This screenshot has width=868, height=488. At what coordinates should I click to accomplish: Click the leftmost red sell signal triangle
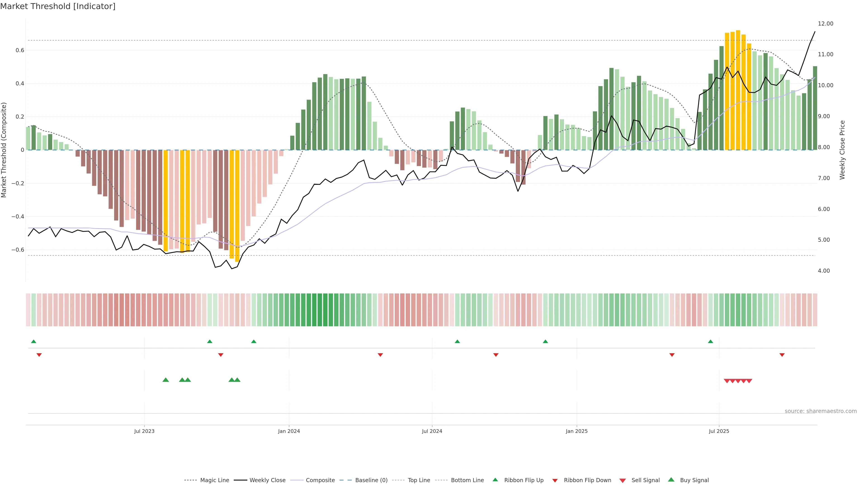[x=727, y=381]
